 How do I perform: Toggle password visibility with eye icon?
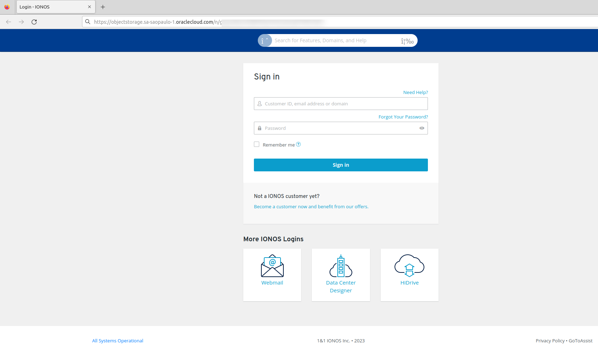click(422, 128)
